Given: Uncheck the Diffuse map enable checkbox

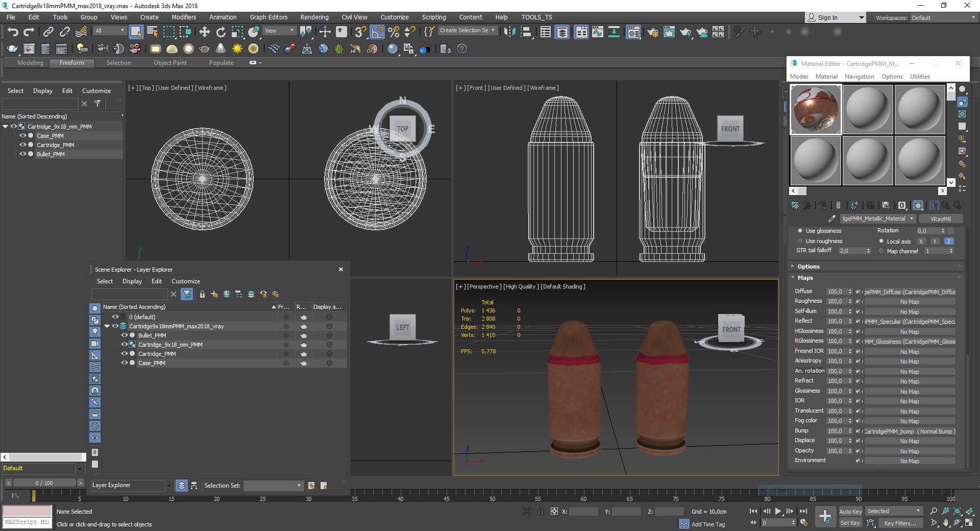Looking at the screenshot, I should pos(858,292).
